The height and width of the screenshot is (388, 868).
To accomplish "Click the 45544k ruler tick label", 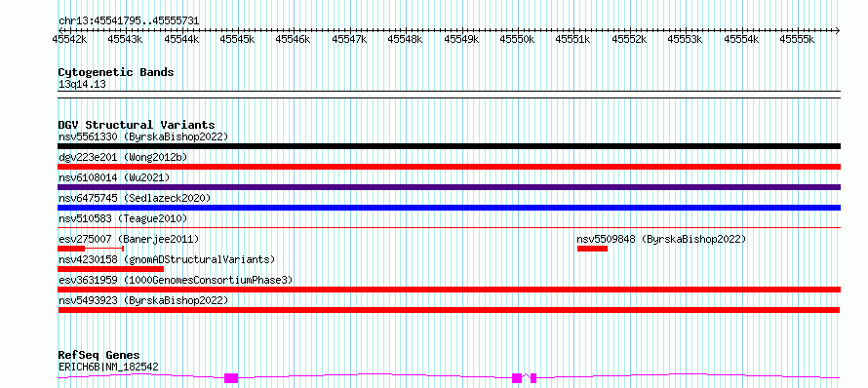I will 181,39.
